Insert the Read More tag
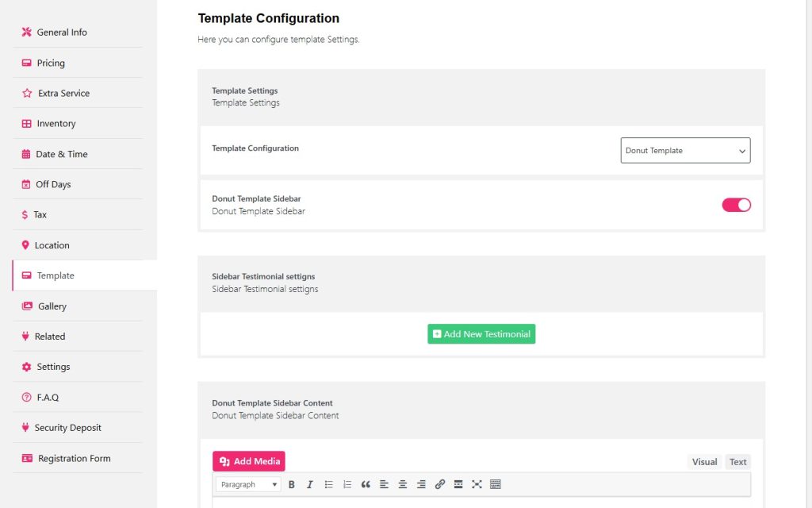The width and height of the screenshot is (812, 508). tap(458, 484)
